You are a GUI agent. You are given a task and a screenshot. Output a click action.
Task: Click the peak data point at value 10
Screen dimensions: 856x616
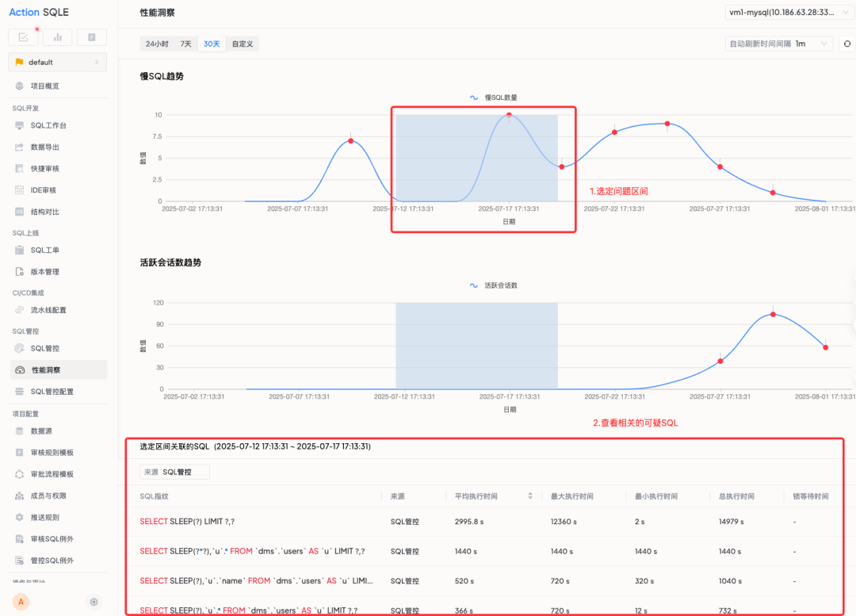[509, 115]
